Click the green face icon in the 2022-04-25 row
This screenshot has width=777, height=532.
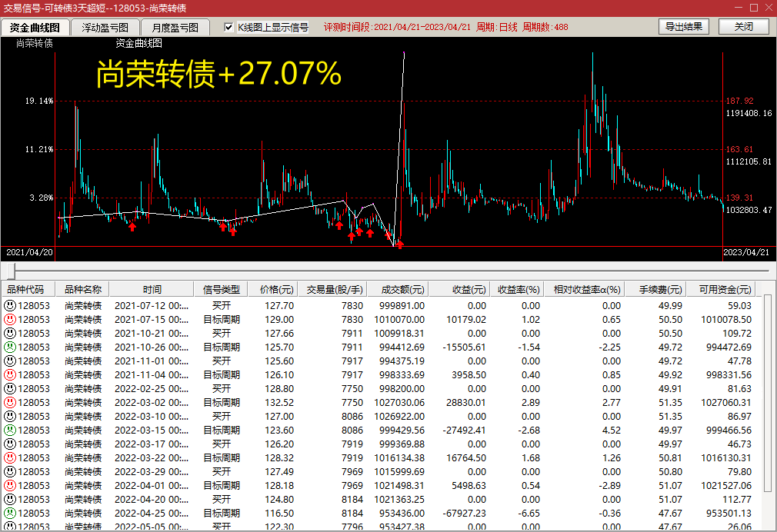coord(10,513)
